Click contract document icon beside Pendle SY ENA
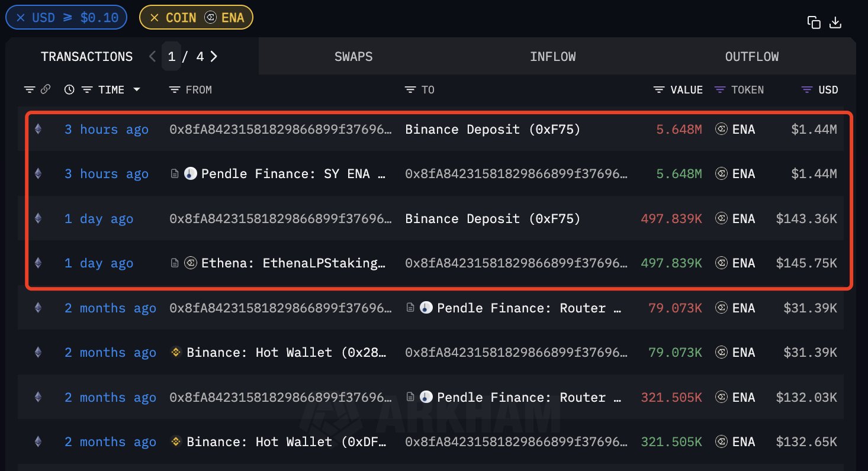Screen dimensions: 868x471 pyautogui.click(x=175, y=174)
